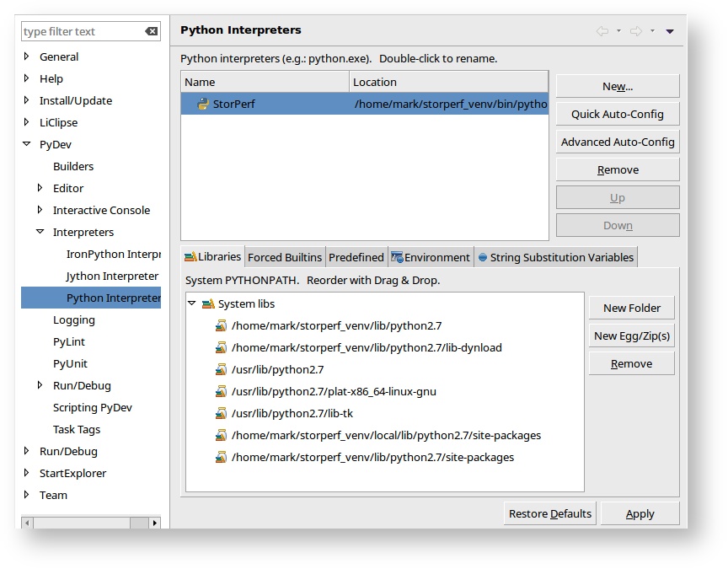The image size is (728, 569).
Task: Click the clear filter text icon
Action: [x=151, y=32]
